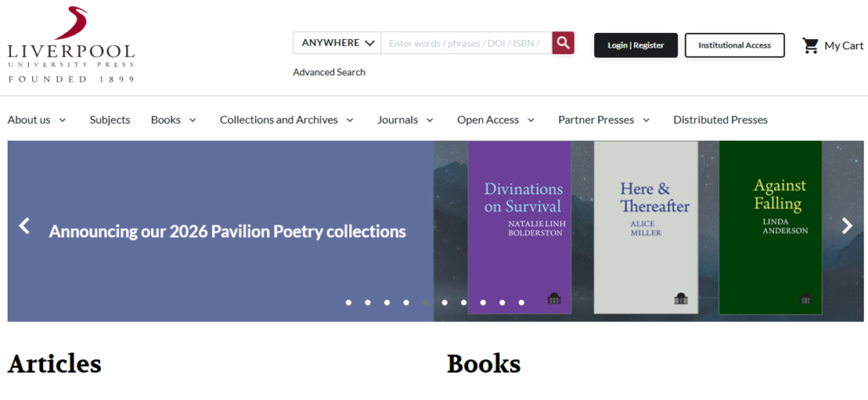Viewport: 868px width, 400px height.
Task: Expand the About us menu
Action: pyautogui.click(x=36, y=119)
